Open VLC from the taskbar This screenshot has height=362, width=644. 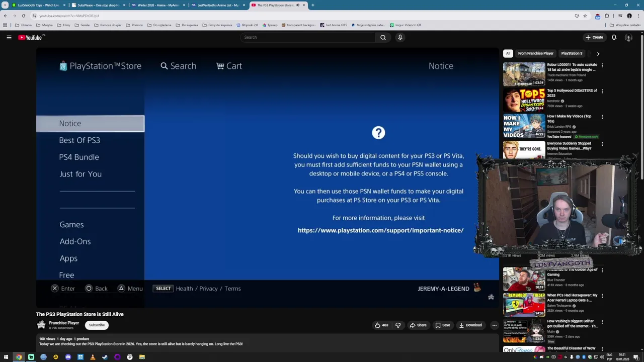(93, 357)
